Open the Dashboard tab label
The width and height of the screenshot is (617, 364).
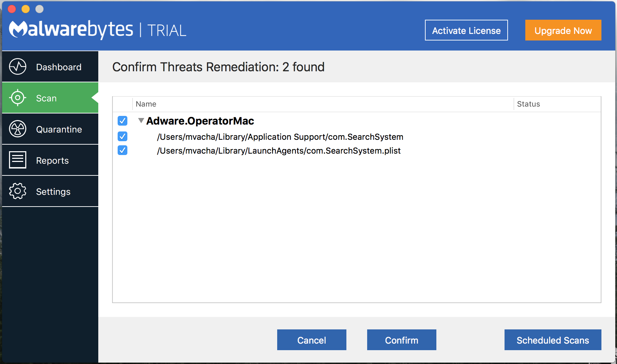pos(59,67)
